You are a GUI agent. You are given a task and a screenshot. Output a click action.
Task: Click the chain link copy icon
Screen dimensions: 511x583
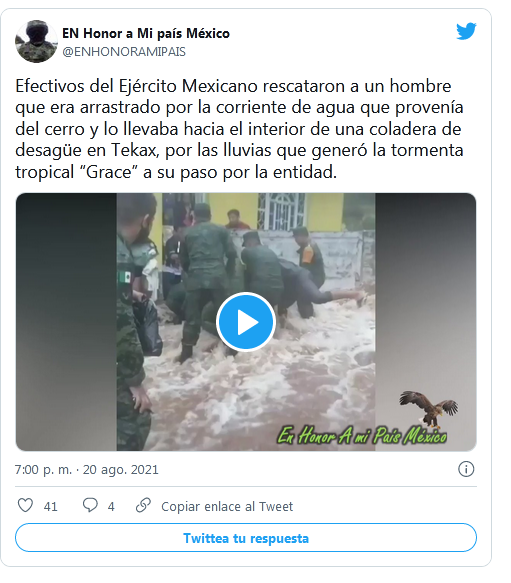click(x=143, y=505)
